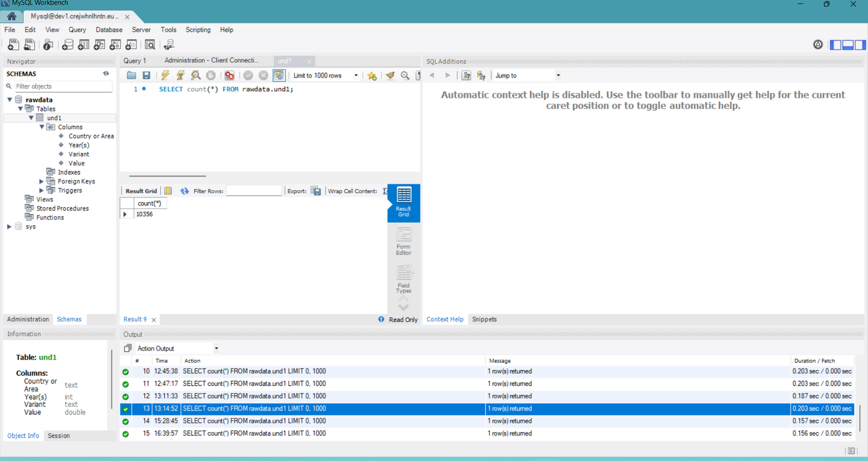This screenshot has height=461, width=868.
Task: Add query to favorites with star icon
Action: (372, 75)
